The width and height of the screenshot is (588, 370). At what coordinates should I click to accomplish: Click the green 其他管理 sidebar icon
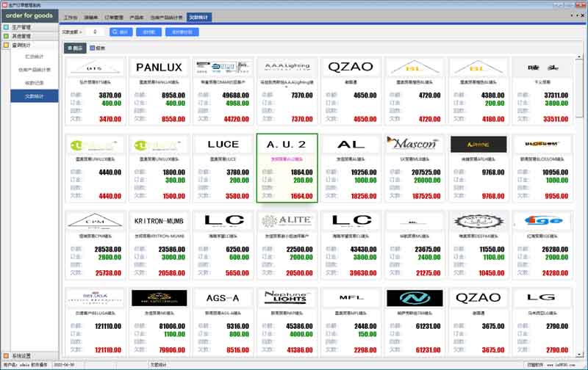pyautogui.click(x=6, y=36)
